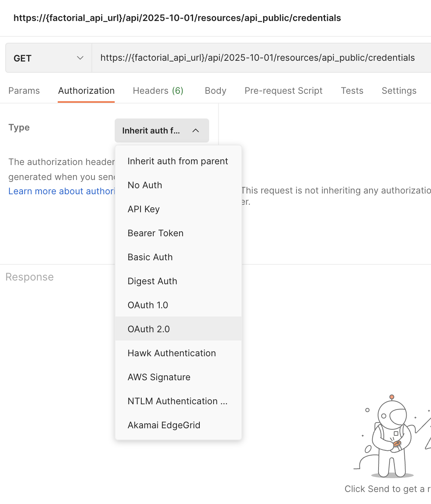
Task: Click the request URL input field
Action: click(262, 58)
